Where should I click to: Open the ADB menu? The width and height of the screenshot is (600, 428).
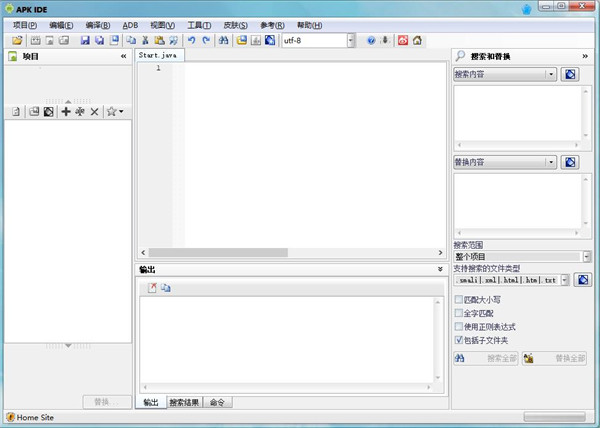coord(130,25)
